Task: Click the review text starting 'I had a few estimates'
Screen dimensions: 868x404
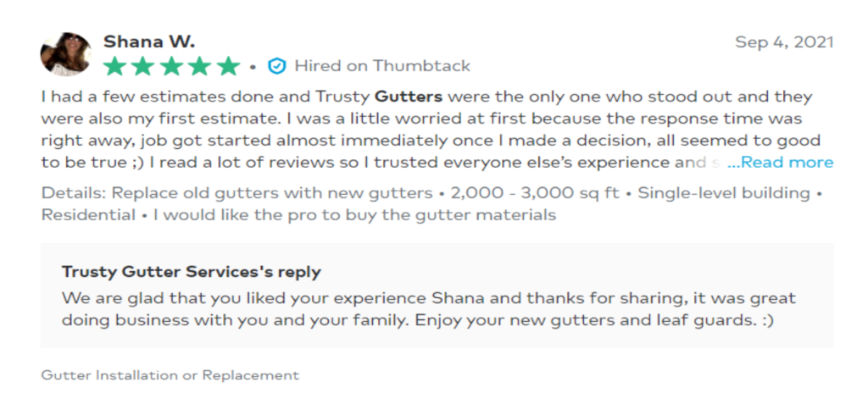Action: [431, 130]
